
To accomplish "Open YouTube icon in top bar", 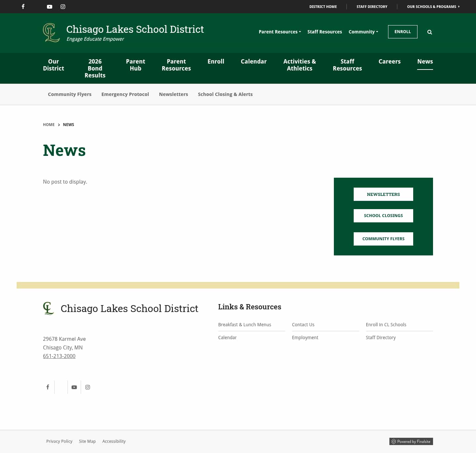I will pos(50,7).
